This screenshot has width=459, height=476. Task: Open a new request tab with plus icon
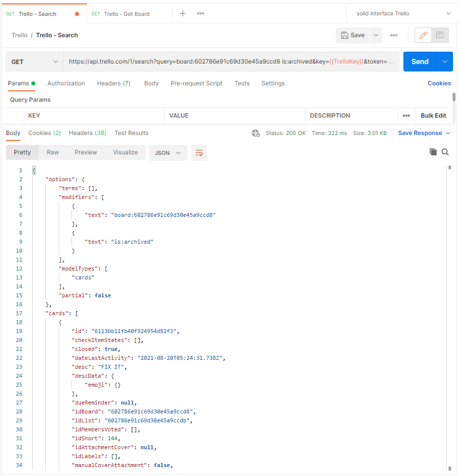(x=183, y=13)
